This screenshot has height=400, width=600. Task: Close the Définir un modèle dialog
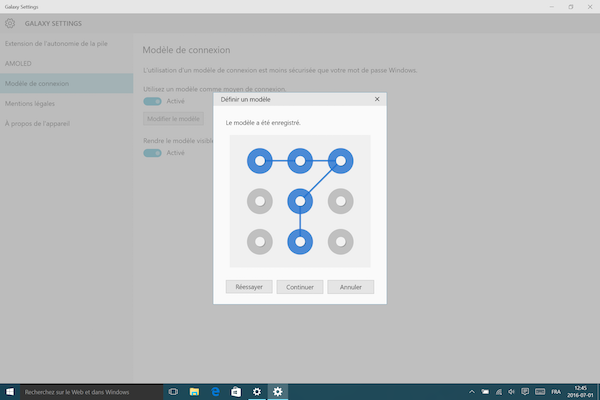click(377, 99)
